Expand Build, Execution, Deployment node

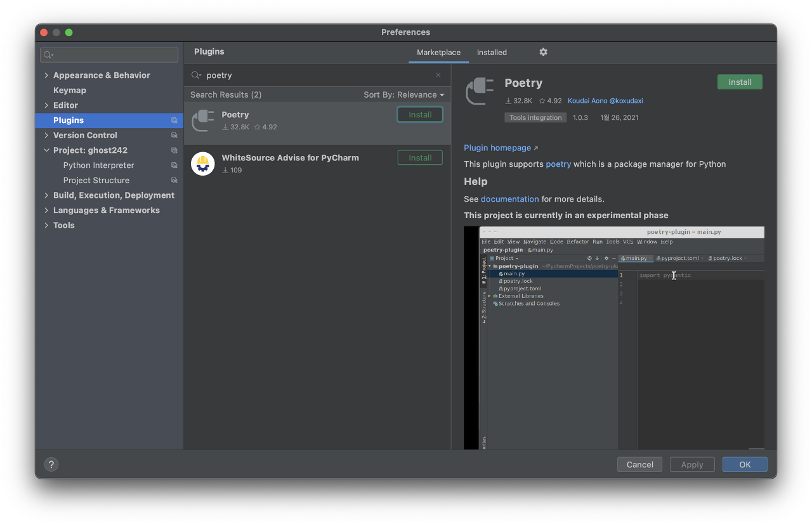(x=46, y=195)
